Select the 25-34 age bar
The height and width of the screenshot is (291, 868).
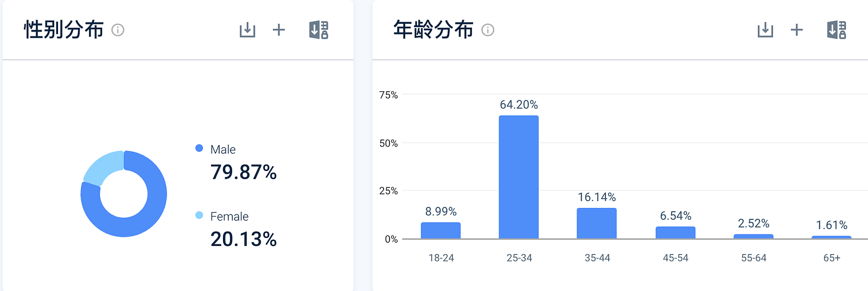tap(519, 177)
